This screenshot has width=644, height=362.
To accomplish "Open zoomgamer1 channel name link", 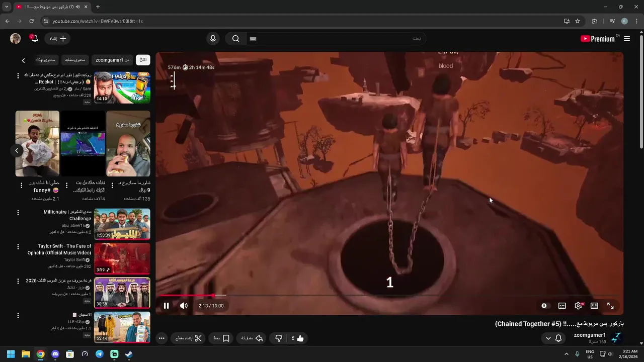I will [590, 335].
